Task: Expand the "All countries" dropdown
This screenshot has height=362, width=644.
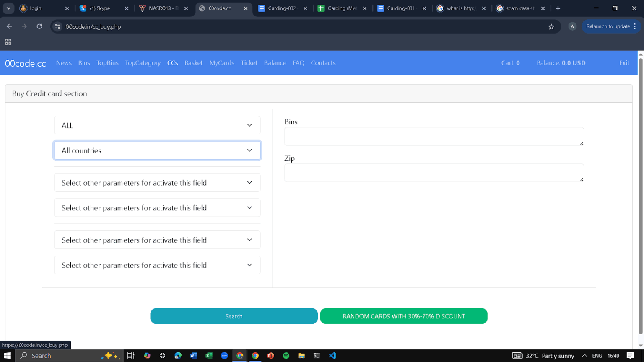Action: coord(157,150)
